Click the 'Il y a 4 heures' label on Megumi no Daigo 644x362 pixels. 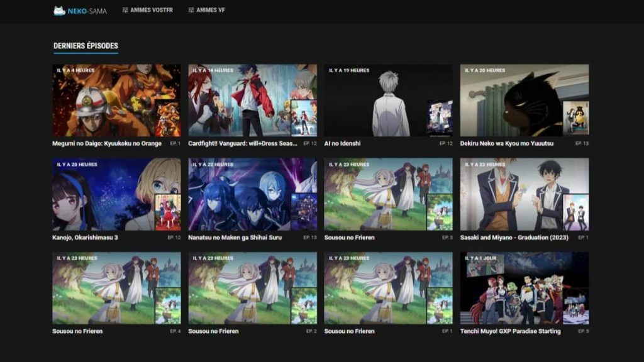coord(75,70)
